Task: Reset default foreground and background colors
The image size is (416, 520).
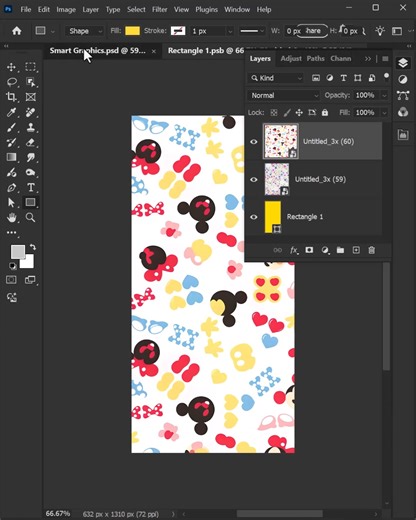Action: click(x=12, y=266)
